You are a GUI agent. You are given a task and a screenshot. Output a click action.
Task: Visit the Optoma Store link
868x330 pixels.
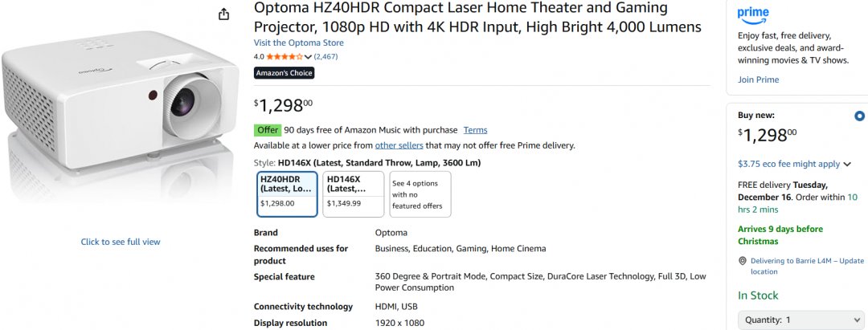298,43
